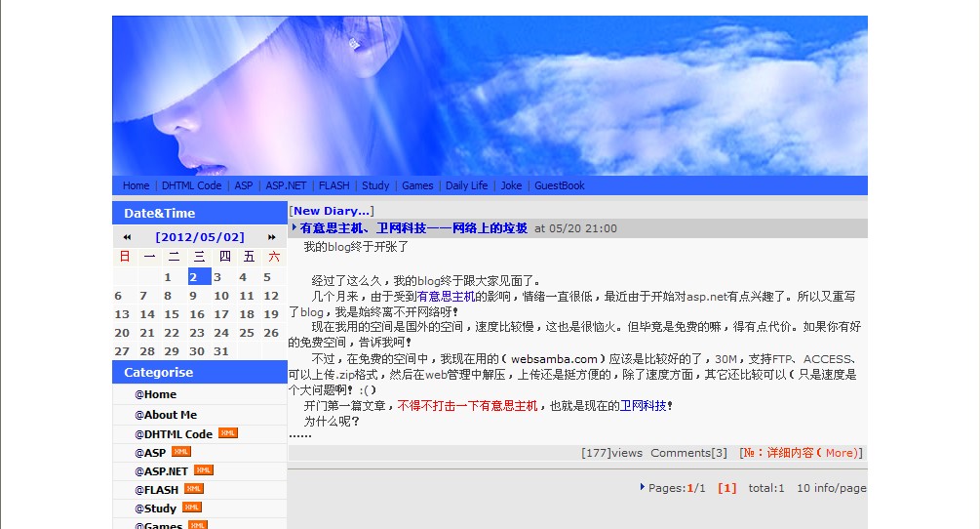Open diary post title 有意思主机、卫网科技
Image resolution: width=980 pixels, height=529 pixels.
pyautogui.click(x=413, y=228)
